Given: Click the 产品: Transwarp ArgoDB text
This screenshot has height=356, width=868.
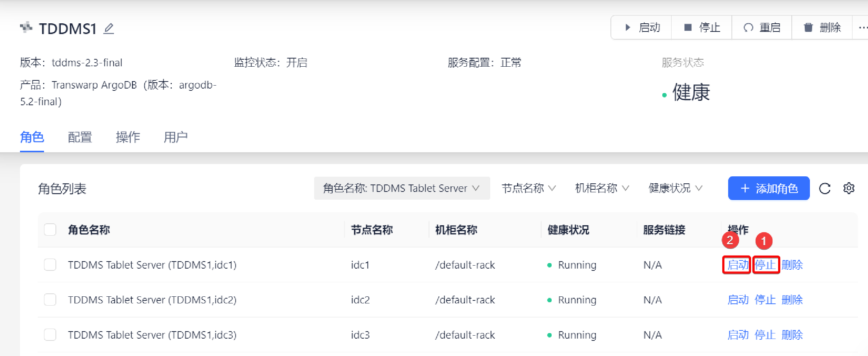Looking at the screenshot, I should click(x=118, y=93).
